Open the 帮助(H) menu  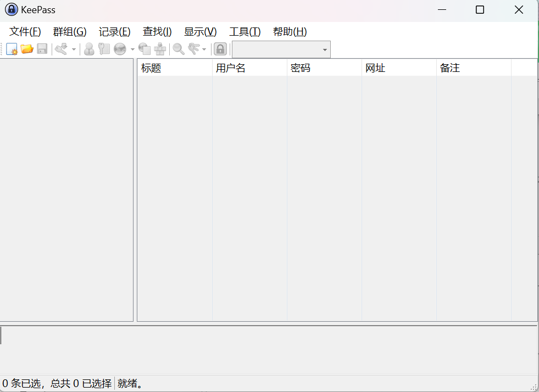tap(290, 32)
